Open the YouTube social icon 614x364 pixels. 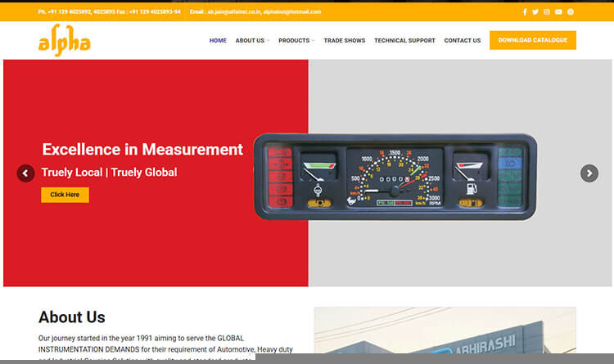pyautogui.click(x=558, y=11)
